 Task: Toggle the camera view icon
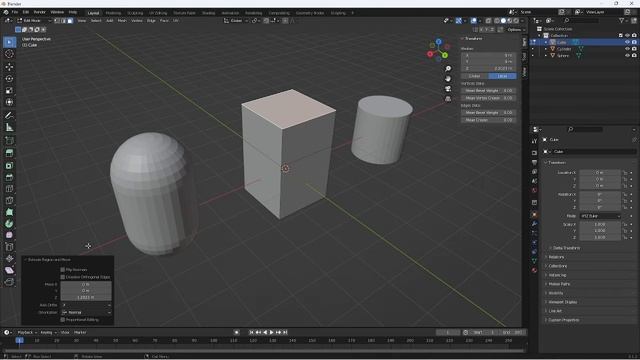[448, 89]
